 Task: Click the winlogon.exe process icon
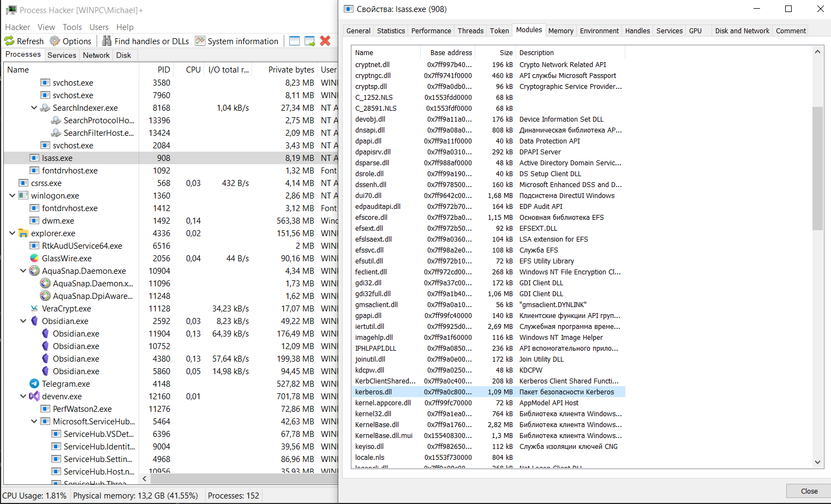coord(23,195)
